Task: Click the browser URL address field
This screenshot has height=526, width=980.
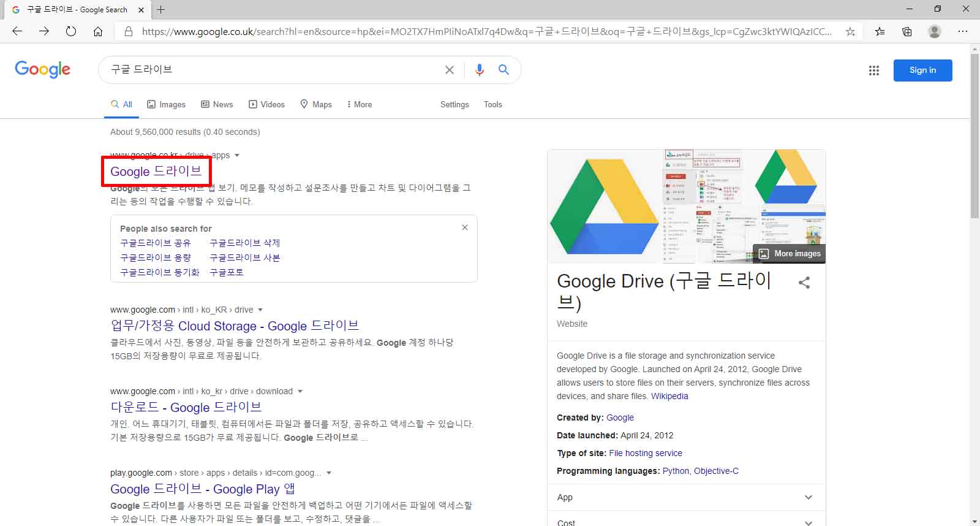Action: click(x=487, y=31)
